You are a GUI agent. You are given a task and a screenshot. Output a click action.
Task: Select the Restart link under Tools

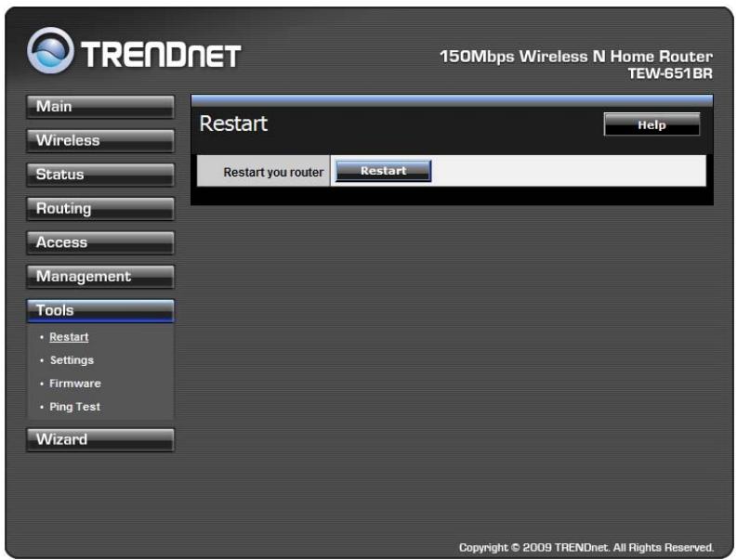click(69, 337)
